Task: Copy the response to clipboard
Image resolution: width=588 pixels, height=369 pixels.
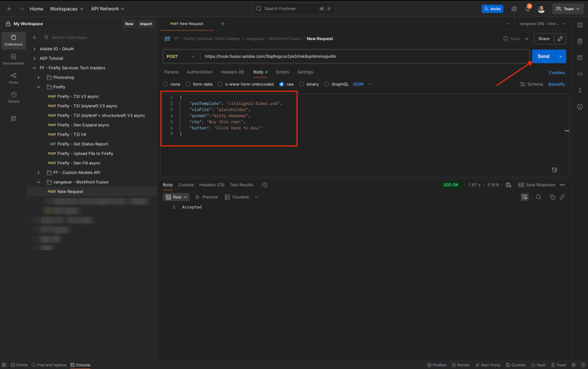Action: [x=552, y=197]
